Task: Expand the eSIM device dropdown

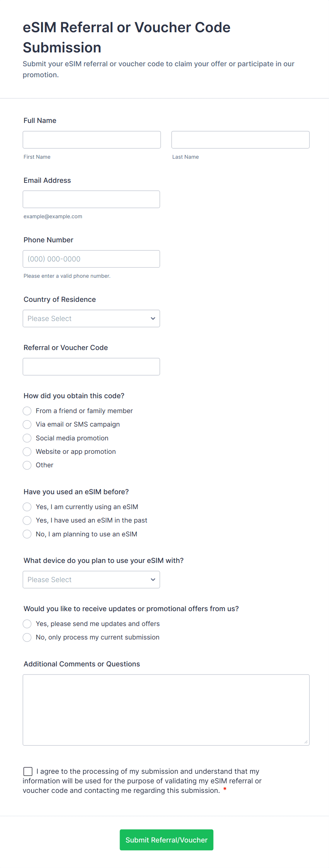Action: tap(91, 580)
